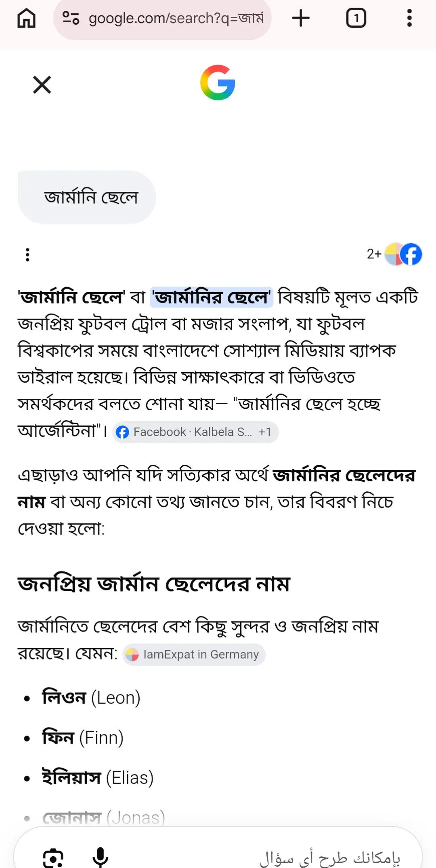Open a new tab with plus icon
This screenshot has width=436, height=868.
[301, 18]
